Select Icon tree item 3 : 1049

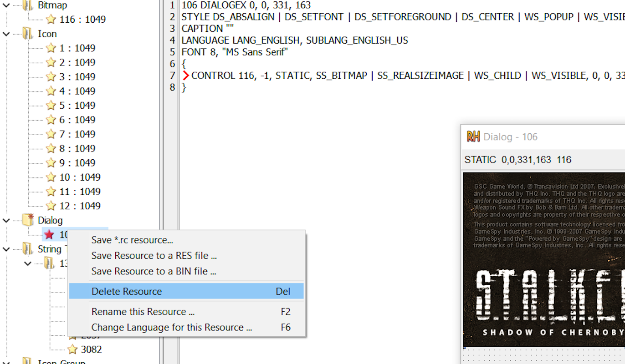click(77, 76)
